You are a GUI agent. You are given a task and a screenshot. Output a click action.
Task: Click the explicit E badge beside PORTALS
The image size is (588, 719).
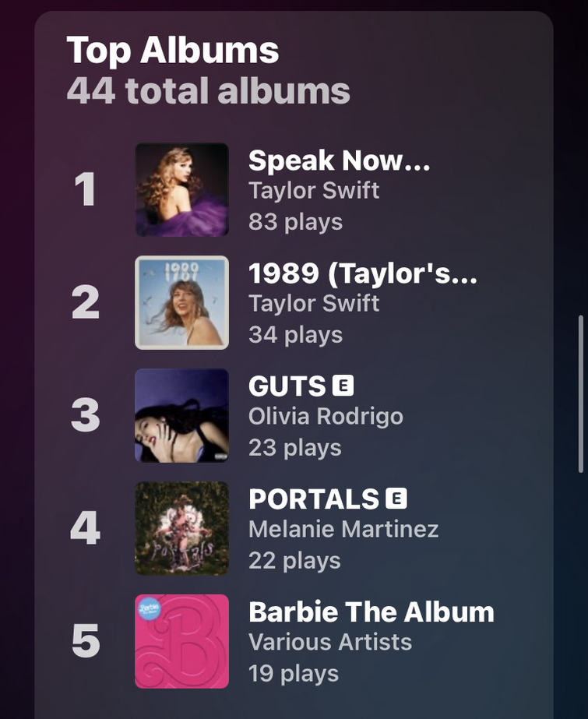[396, 499]
